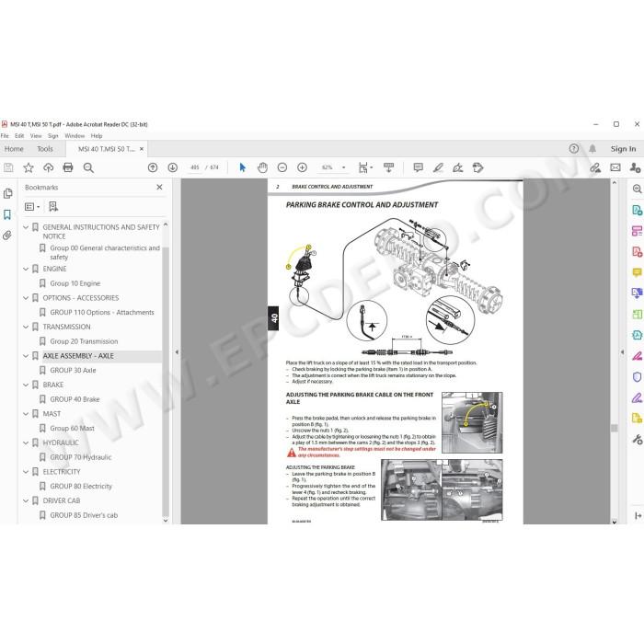Screen dimensions: 644x644
Task: Open the attachments paperclip icon
Action: pyautogui.click(x=7, y=236)
